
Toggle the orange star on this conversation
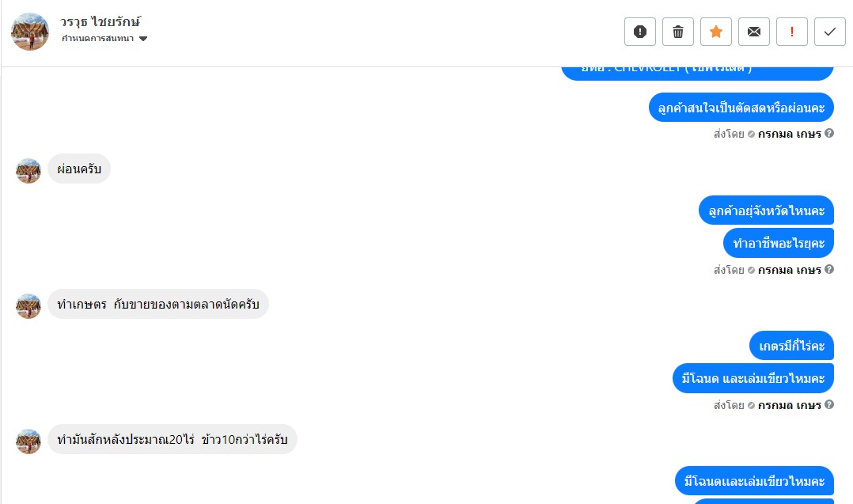[x=716, y=32]
